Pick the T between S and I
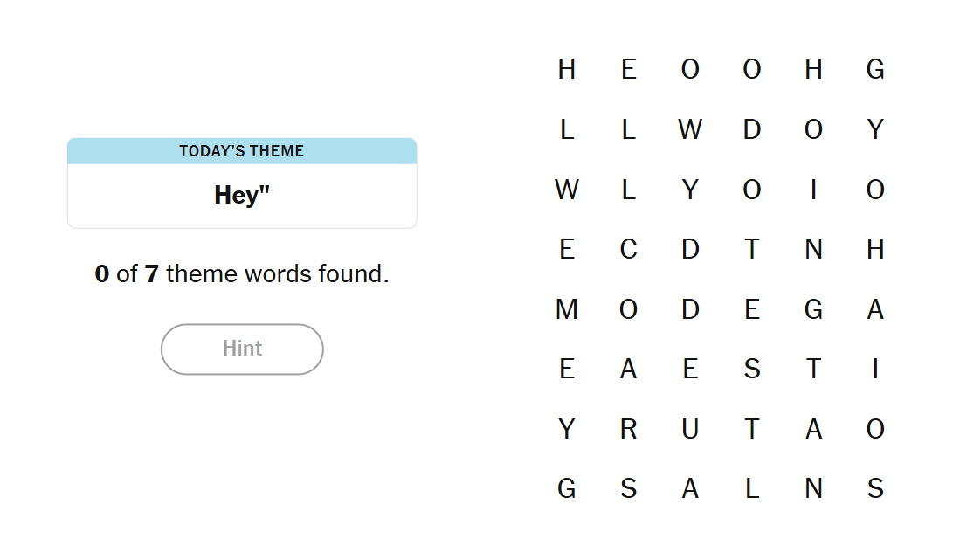953x560 pixels. point(813,370)
